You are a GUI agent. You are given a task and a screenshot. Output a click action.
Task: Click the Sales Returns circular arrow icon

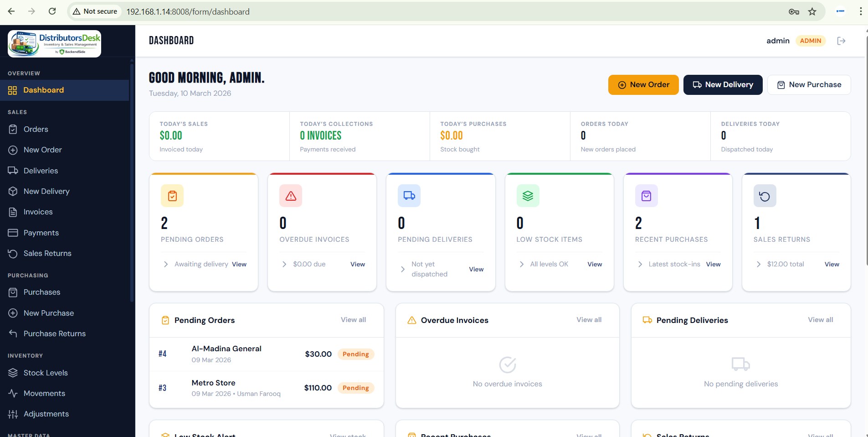tap(765, 196)
